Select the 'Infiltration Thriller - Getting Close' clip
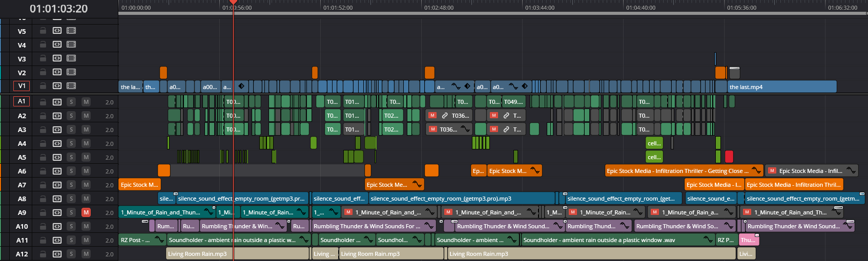The height and width of the screenshot is (261, 868). (x=676, y=171)
